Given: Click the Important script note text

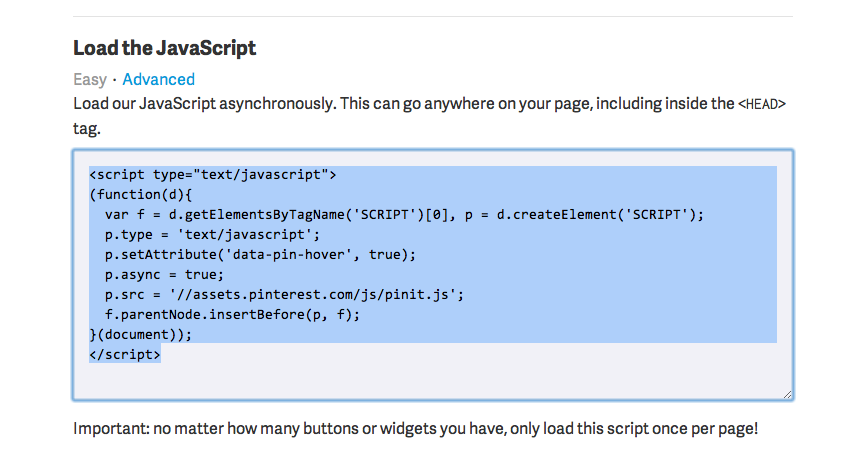Looking at the screenshot, I should (415, 429).
